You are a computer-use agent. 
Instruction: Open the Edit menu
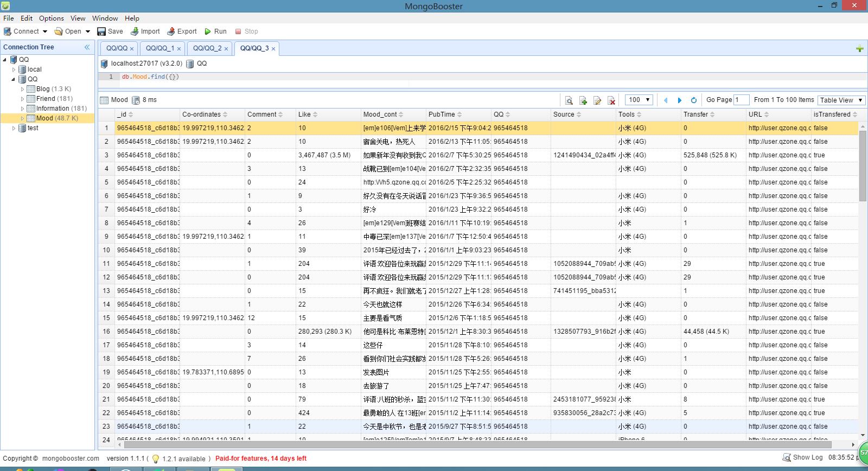pyautogui.click(x=27, y=18)
